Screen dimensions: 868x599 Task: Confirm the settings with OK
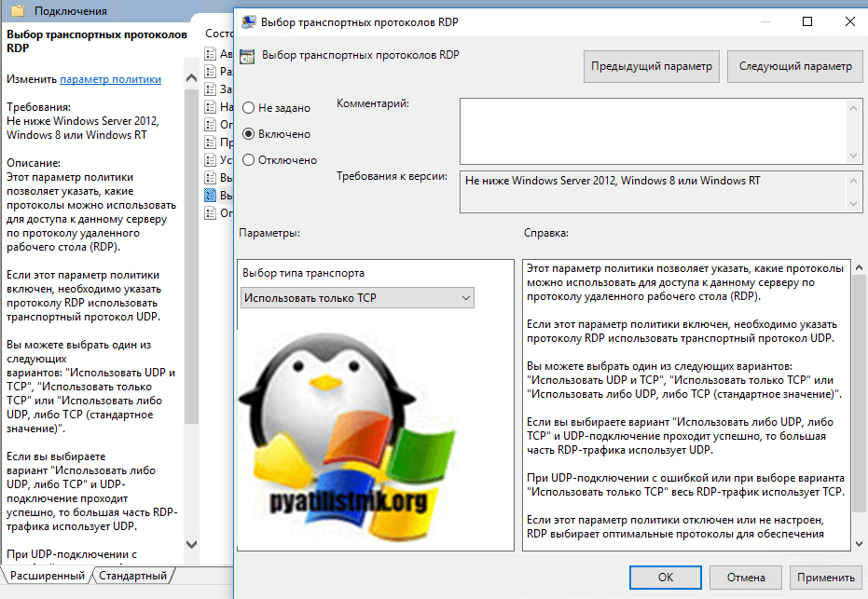666,578
